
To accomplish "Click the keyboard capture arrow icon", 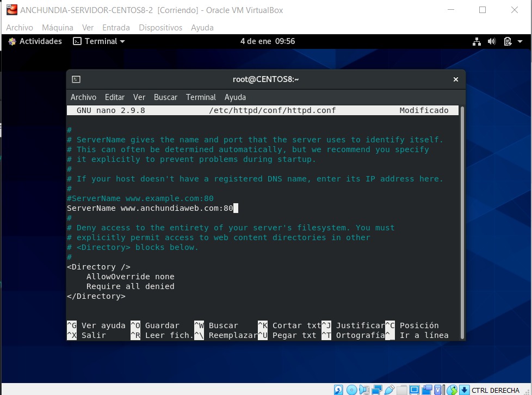I will point(465,390).
